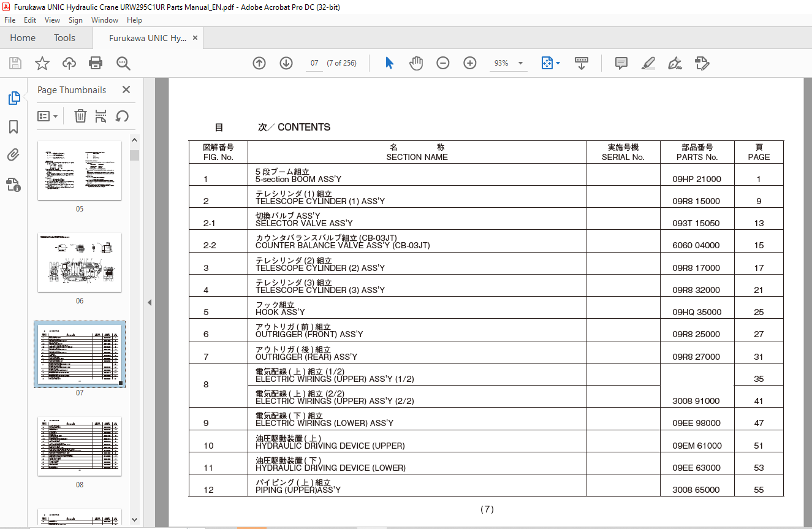The image size is (812, 529).
Task: Open Attachments paperclip panel
Action: (x=13, y=155)
